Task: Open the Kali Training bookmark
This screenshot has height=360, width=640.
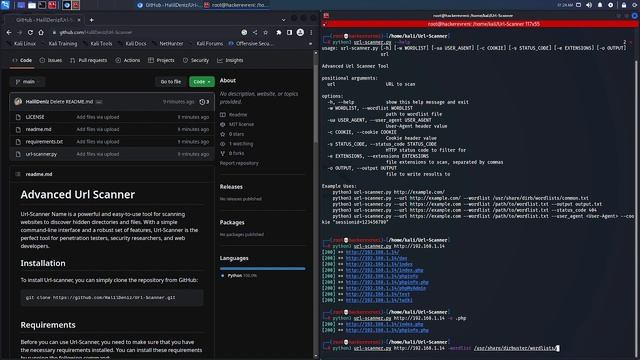Action: 59,44
